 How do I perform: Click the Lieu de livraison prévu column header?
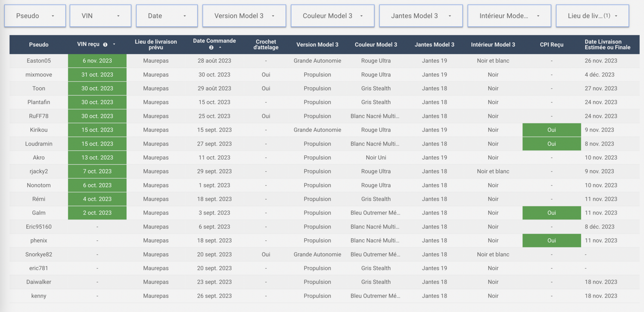[x=156, y=45]
